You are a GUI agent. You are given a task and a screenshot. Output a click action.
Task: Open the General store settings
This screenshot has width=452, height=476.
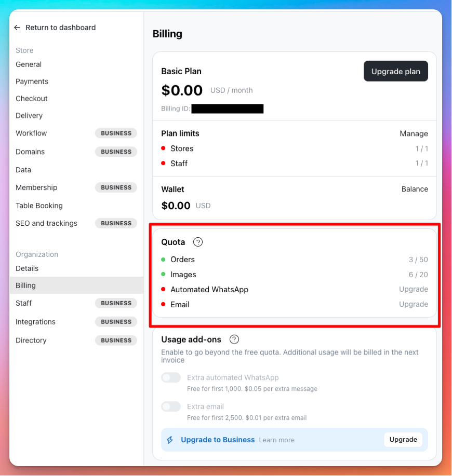[x=29, y=64]
